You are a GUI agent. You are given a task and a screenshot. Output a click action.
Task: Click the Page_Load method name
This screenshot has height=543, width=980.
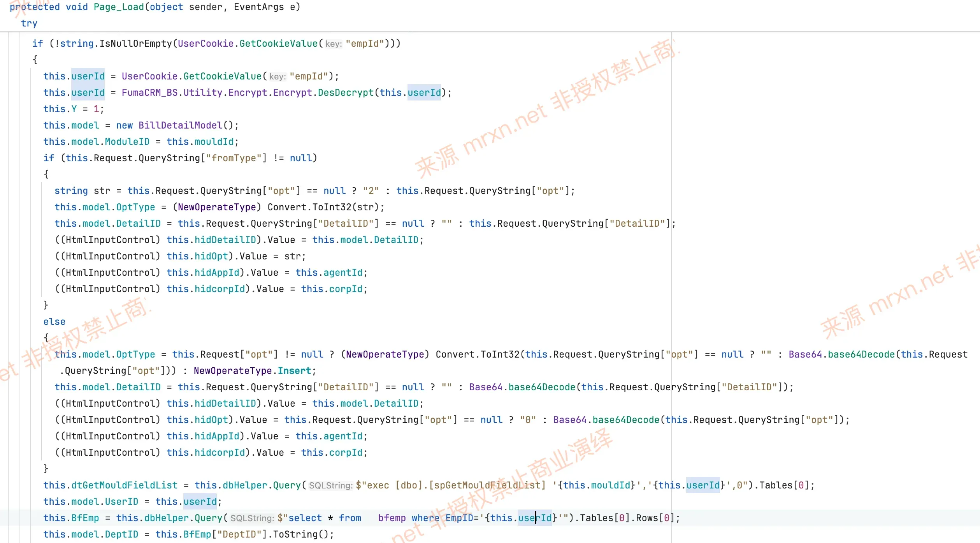119,7
